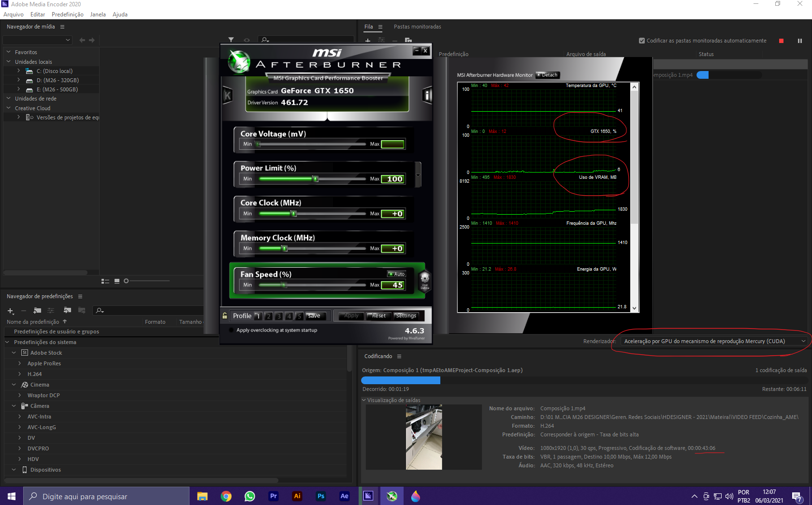Viewport: 812px width, 505px height.
Task: Switch media browser to thumbnail view
Action: point(116,281)
